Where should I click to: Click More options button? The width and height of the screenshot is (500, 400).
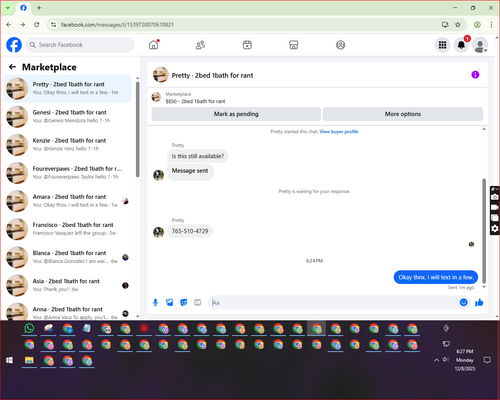(403, 114)
